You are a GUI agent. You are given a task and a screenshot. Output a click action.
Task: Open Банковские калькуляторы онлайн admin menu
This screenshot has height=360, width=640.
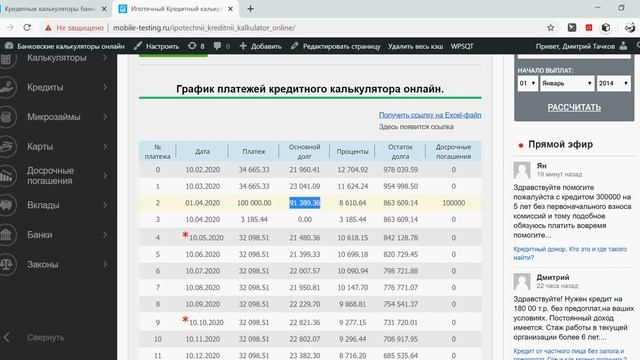click(x=64, y=46)
